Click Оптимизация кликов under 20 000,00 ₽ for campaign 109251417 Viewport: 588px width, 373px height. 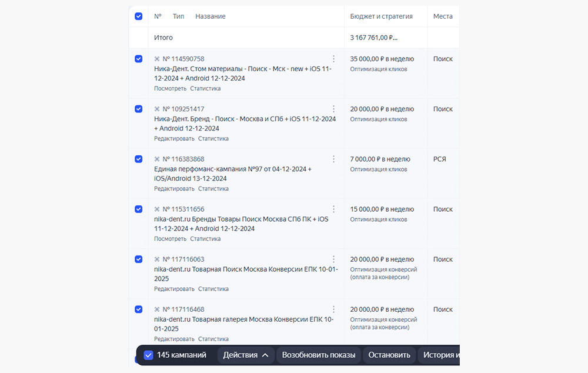[378, 119]
